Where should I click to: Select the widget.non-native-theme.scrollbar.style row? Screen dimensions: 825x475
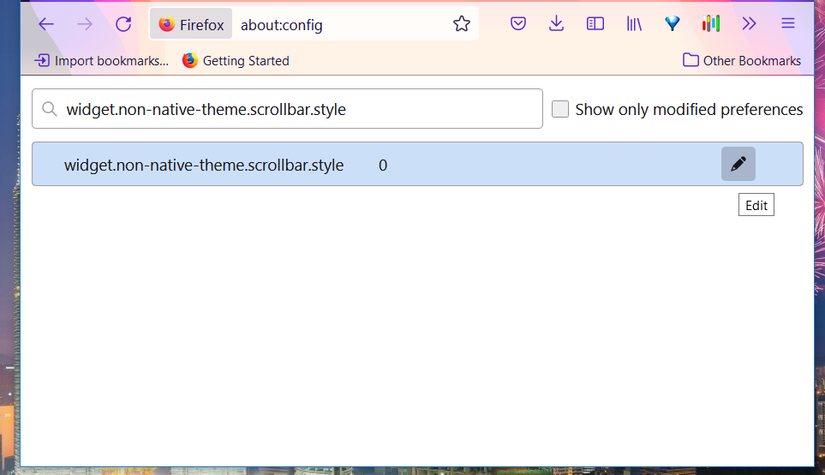[x=204, y=165]
